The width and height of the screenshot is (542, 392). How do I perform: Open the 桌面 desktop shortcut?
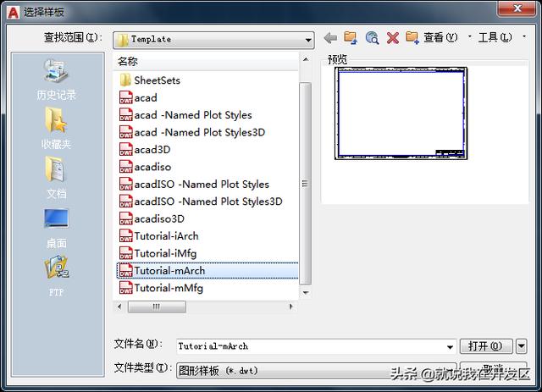point(56,229)
